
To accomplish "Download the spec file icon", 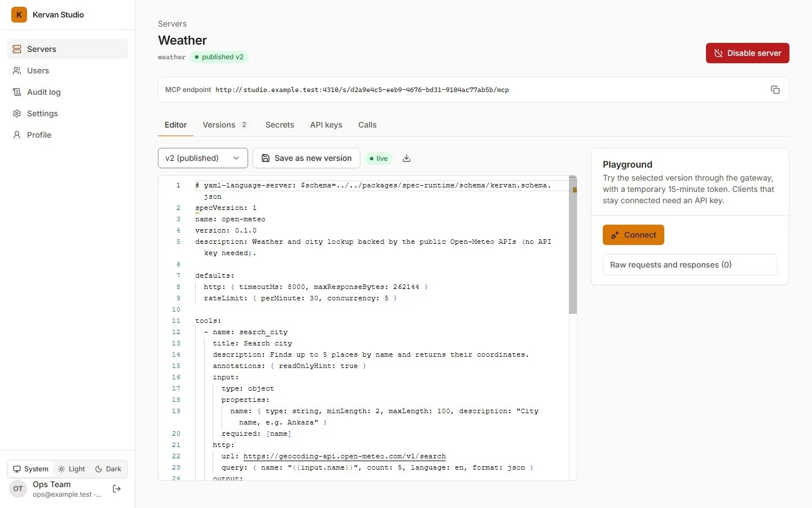I will pyautogui.click(x=407, y=159).
